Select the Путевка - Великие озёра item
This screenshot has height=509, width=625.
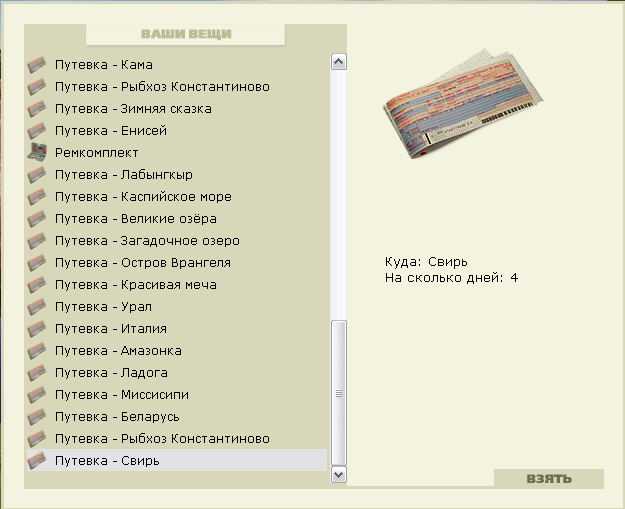coord(177,218)
